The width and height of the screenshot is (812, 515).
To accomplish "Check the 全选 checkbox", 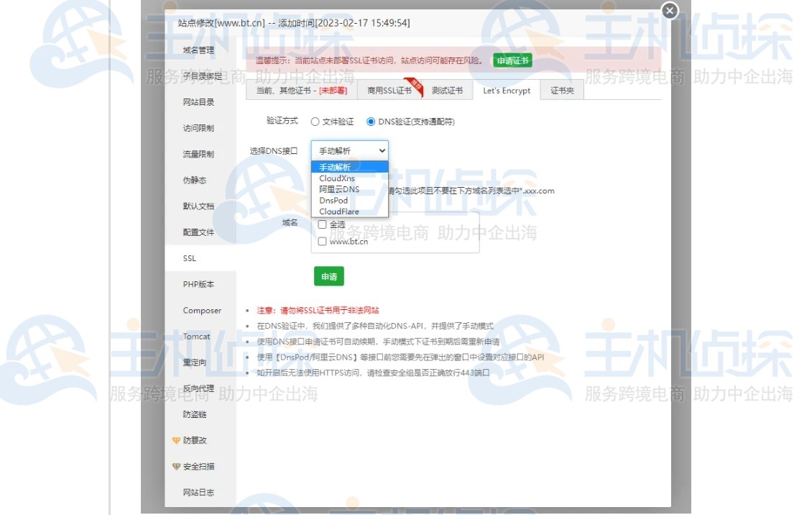I will click(322, 224).
